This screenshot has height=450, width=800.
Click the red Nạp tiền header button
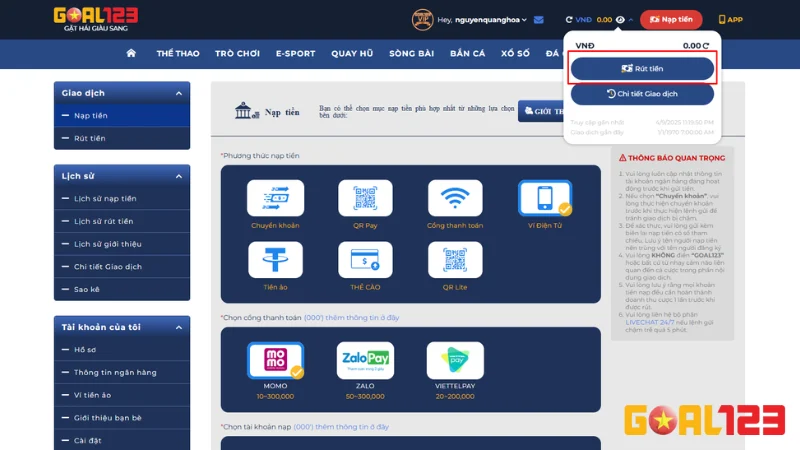pos(671,19)
